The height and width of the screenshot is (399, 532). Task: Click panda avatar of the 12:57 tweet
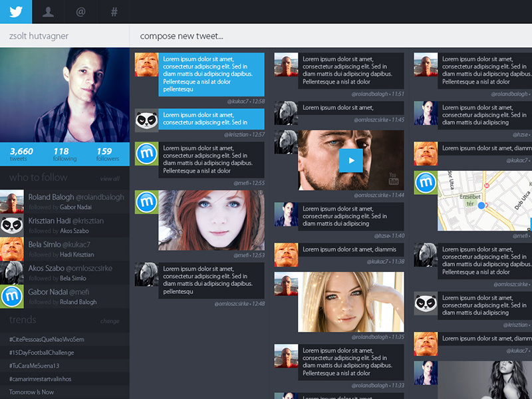pos(146,120)
